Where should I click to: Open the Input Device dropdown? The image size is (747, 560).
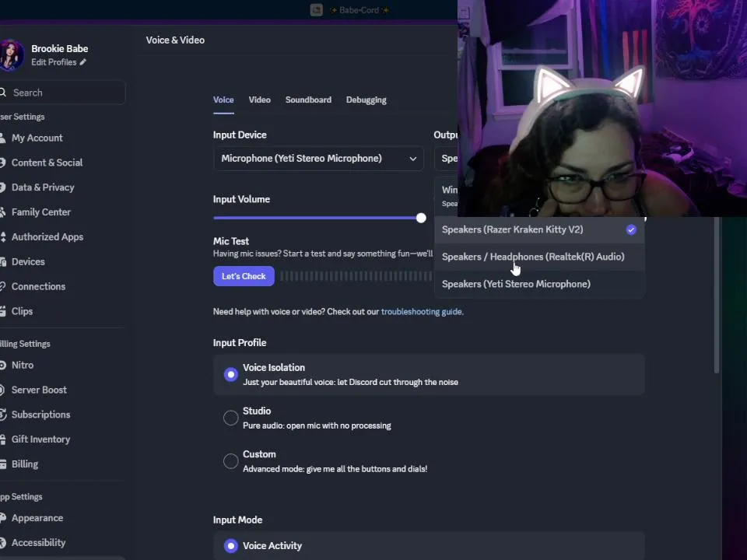click(319, 159)
